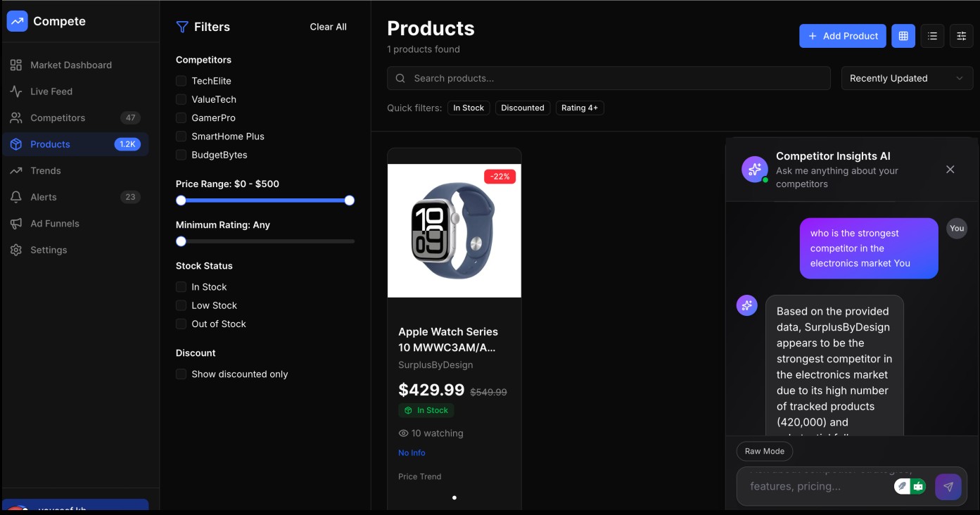This screenshot has height=515, width=980.
Task: Close the Competitor Insights AI panel
Action: 950,170
